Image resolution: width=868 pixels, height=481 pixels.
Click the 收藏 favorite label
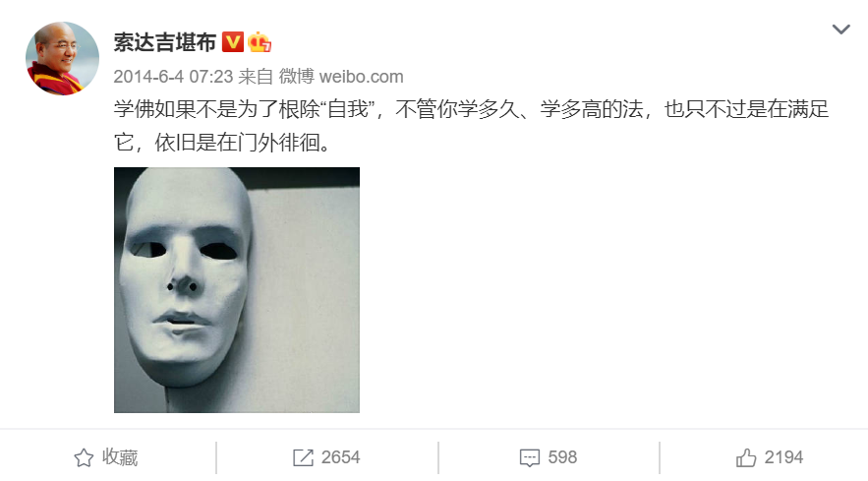[x=120, y=457]
